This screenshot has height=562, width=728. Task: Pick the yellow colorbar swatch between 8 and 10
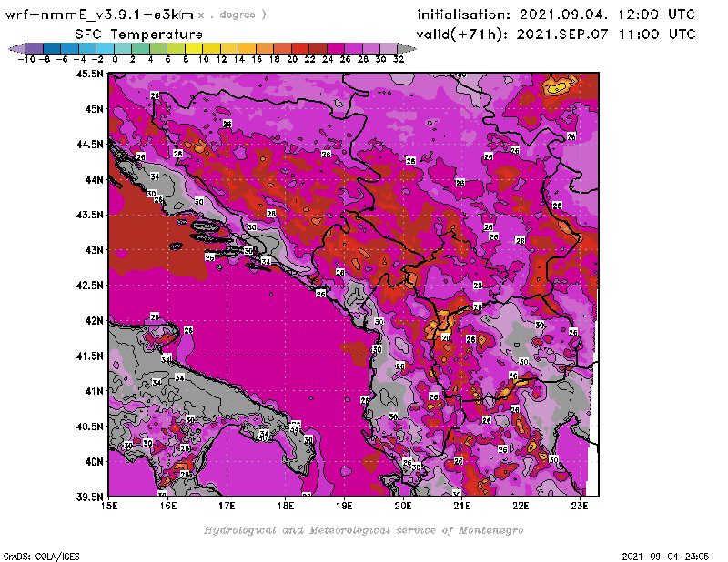[194, 48]
